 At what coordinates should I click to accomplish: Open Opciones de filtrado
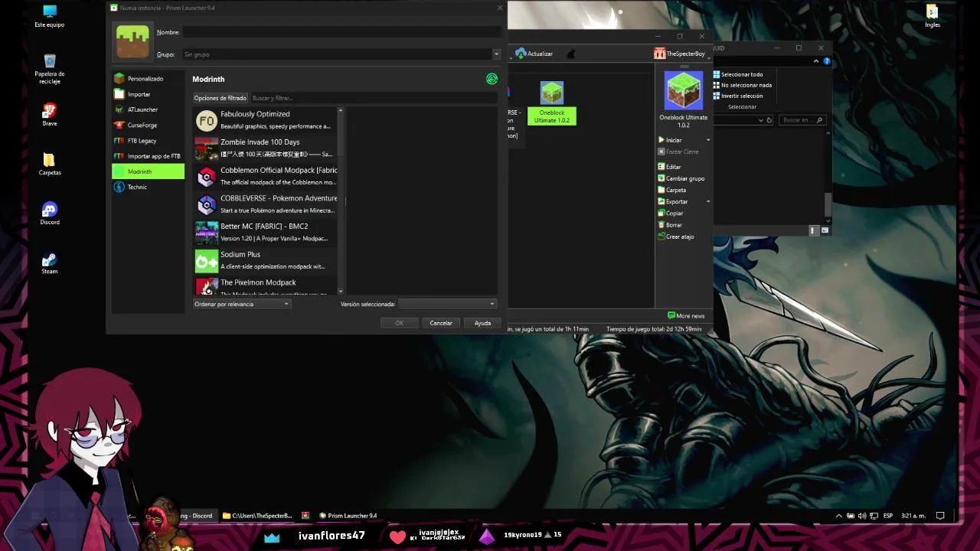coord(220,98)
